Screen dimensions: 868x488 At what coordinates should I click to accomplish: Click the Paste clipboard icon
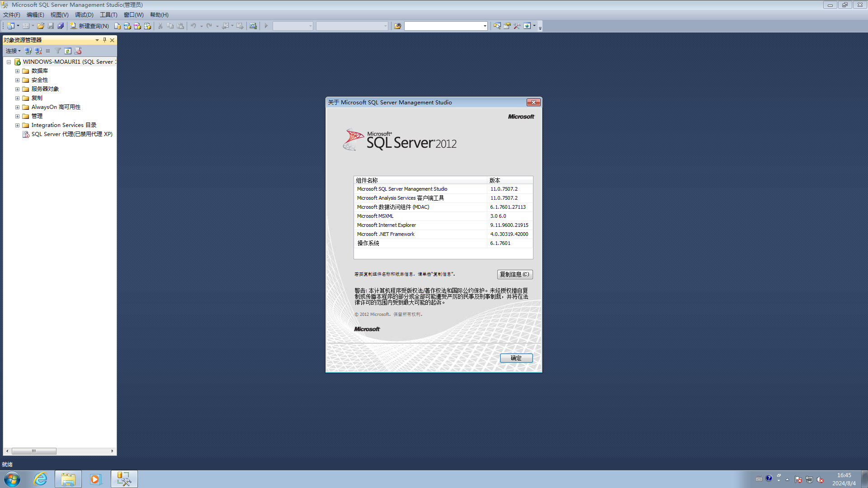(x=180, y=26)
